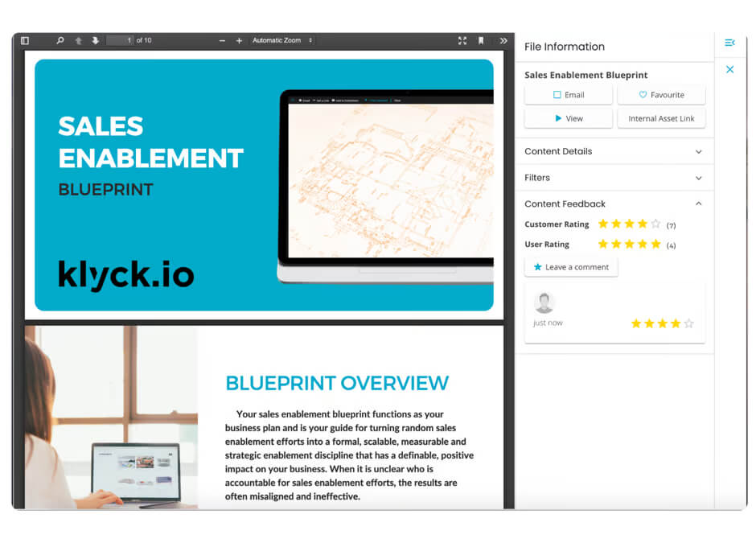The image size is (756, 543).
Task: Click the customer rating count (7)
Action: (x=671, y=225)
